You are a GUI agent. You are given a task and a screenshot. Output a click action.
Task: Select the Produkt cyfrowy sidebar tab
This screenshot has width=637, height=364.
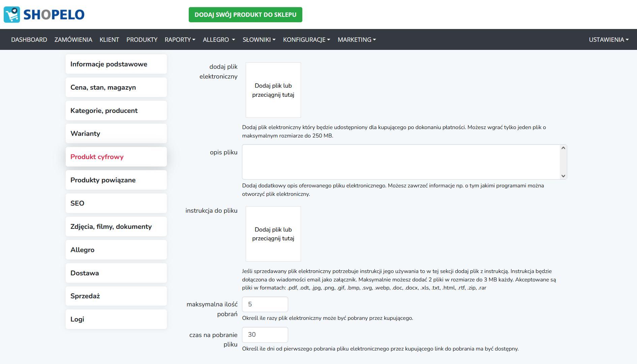pyautogui.click(x=116, y=157)
